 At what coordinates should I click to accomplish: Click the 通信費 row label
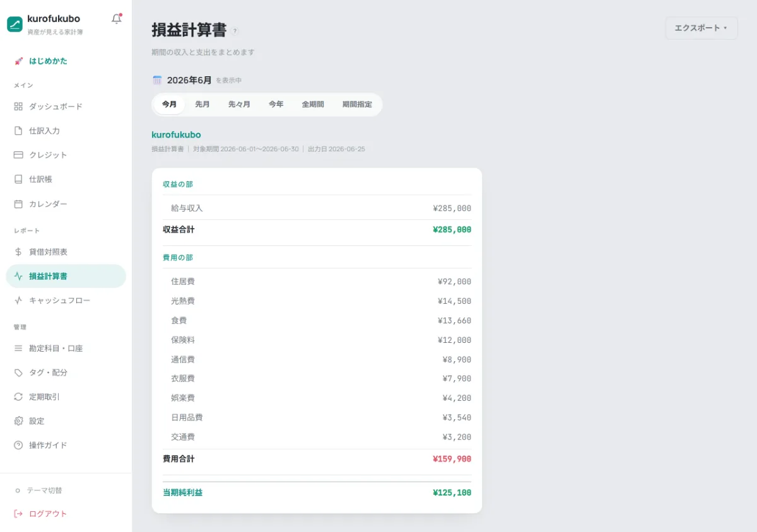[x=183, y=360]
